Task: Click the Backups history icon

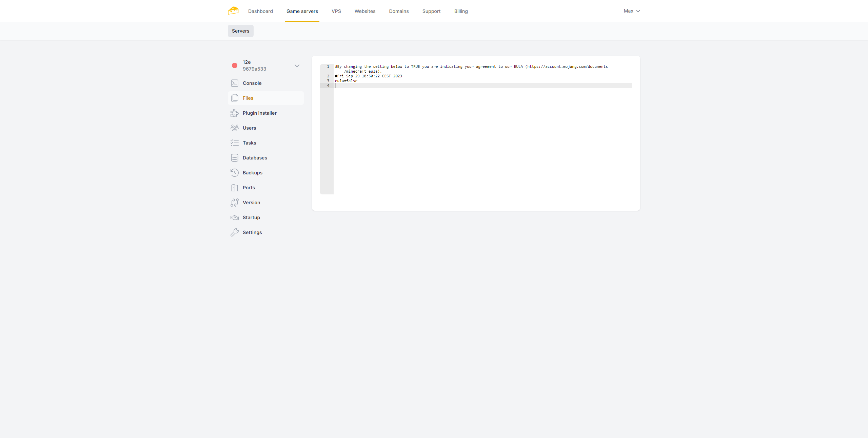Action: (x=234, y=173)
